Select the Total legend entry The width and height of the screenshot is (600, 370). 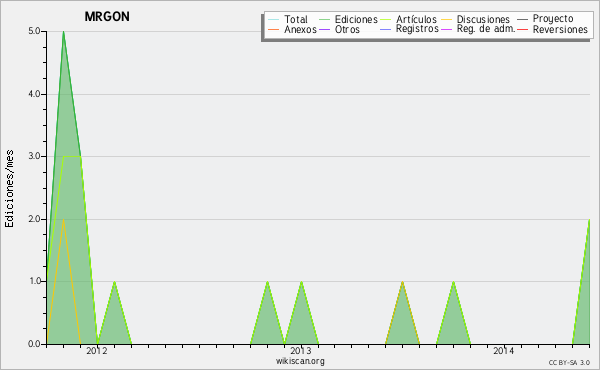coord(288,19)
